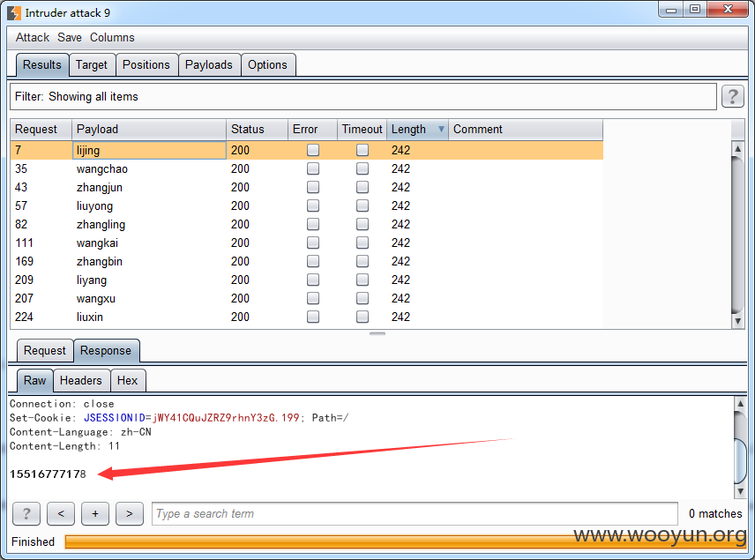Sort results by Status column header

coord(257,129)
